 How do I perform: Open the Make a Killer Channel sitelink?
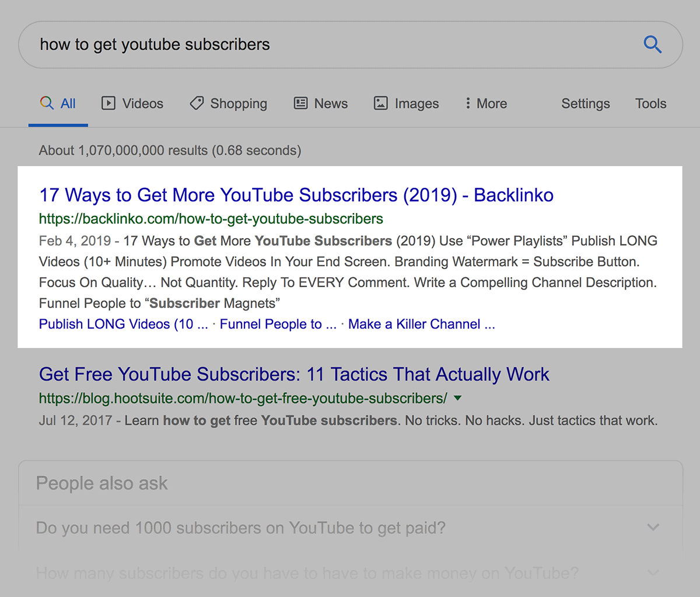point(422,324)
